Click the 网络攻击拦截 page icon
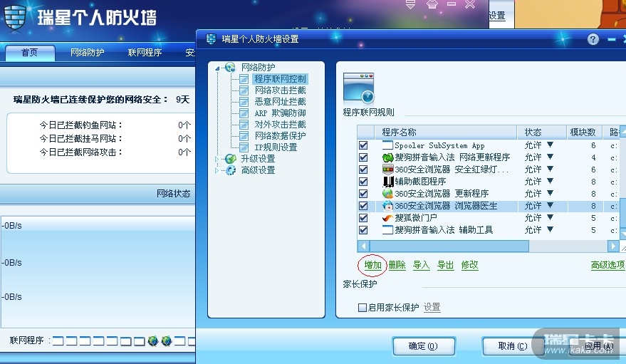This screenshot has width=626, height=364. point(244,90)
